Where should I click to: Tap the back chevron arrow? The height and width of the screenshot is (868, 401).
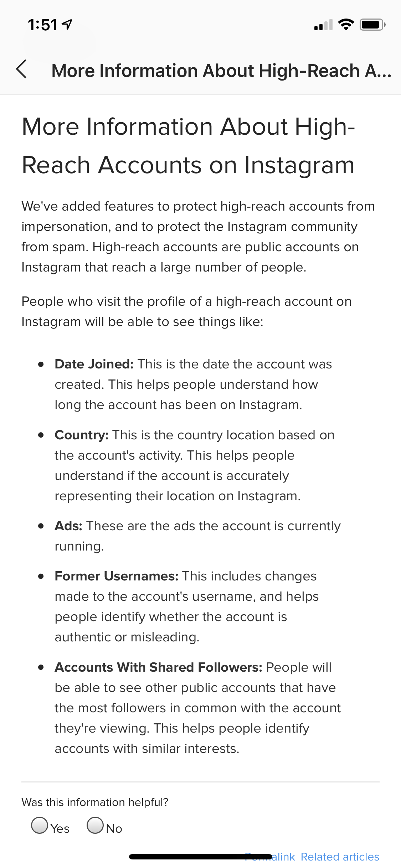click(22, 69)
